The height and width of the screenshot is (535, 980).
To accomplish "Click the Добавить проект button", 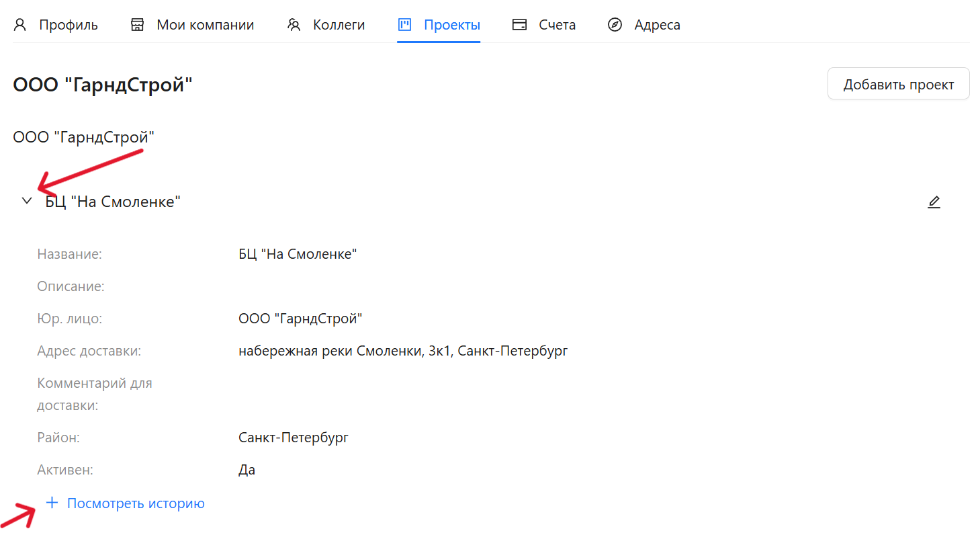I will click(x=898, y=84).
